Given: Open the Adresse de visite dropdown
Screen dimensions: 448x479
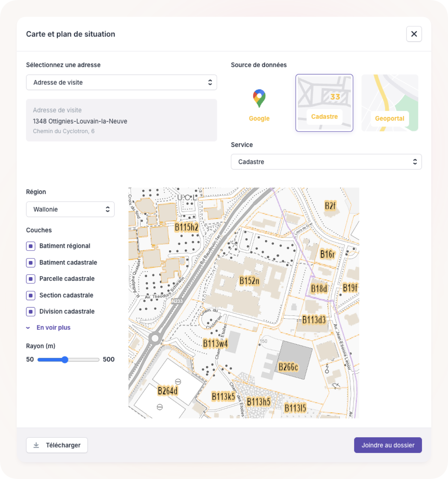Looking at the screenshot, I should click(x=121, y=82).
